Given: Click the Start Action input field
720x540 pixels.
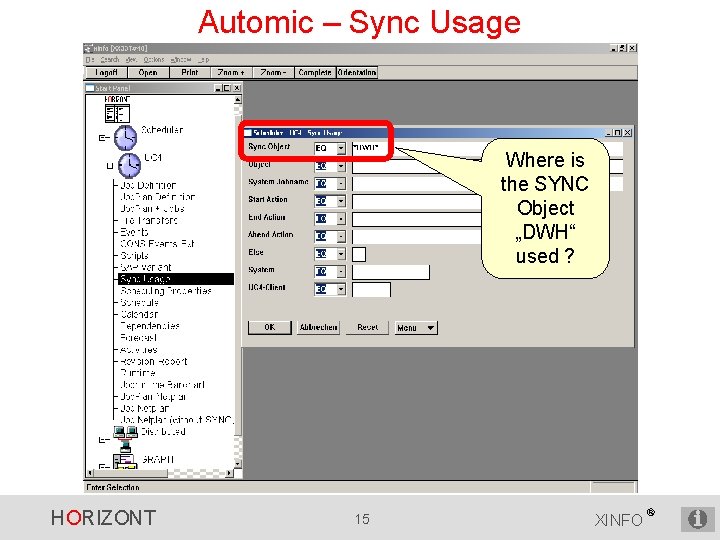Looking at the screenshot, I should click(x=417, y=201).
